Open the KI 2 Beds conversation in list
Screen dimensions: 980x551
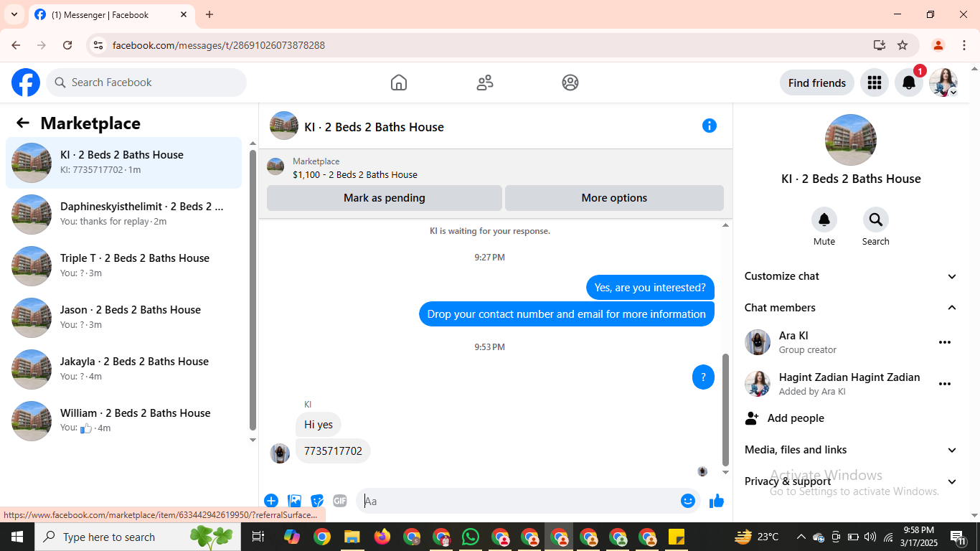(123, 162)
